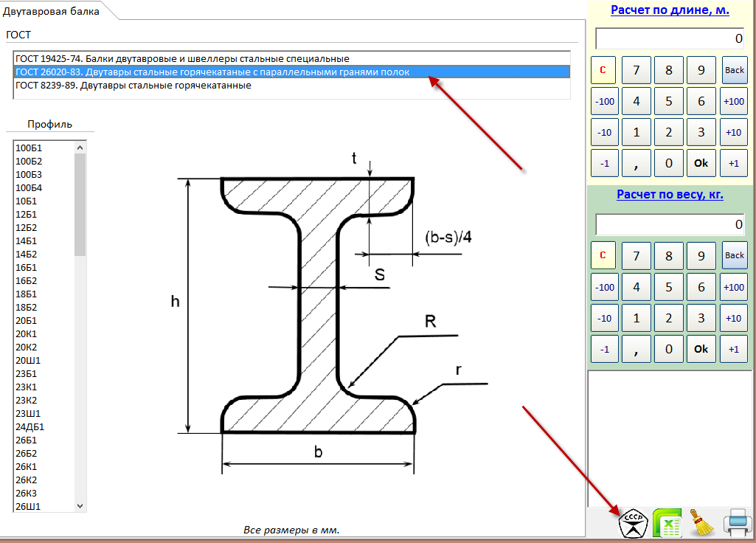Open the Расчет по длине, м. link
This screenshot has height=543, width=756.
[x=670, y=10]
